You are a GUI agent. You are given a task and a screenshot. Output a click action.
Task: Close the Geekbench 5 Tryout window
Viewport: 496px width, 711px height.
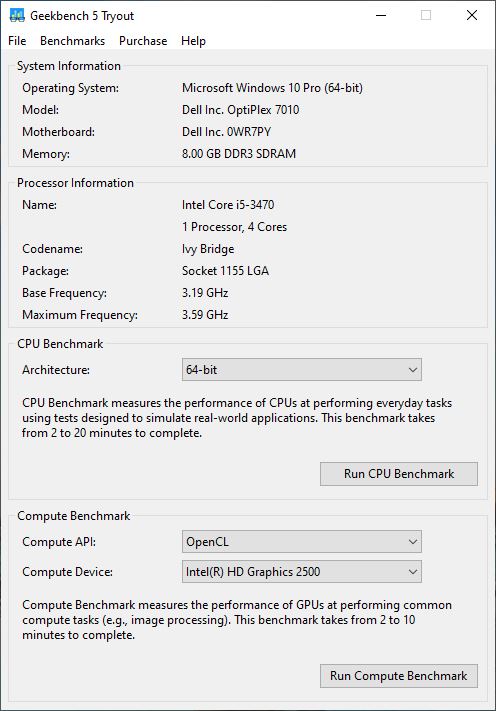472,15
